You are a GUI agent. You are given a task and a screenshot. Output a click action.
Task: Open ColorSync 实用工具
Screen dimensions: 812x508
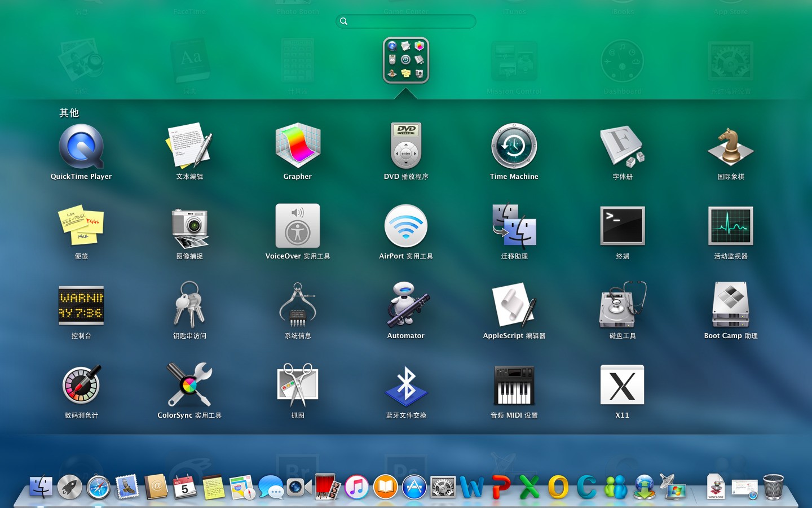[x=189, y=386]
